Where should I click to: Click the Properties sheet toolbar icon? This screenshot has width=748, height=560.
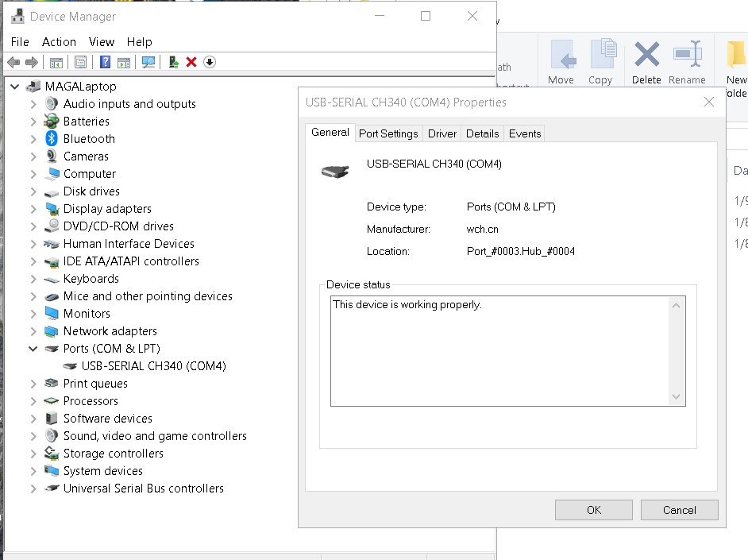81,62
